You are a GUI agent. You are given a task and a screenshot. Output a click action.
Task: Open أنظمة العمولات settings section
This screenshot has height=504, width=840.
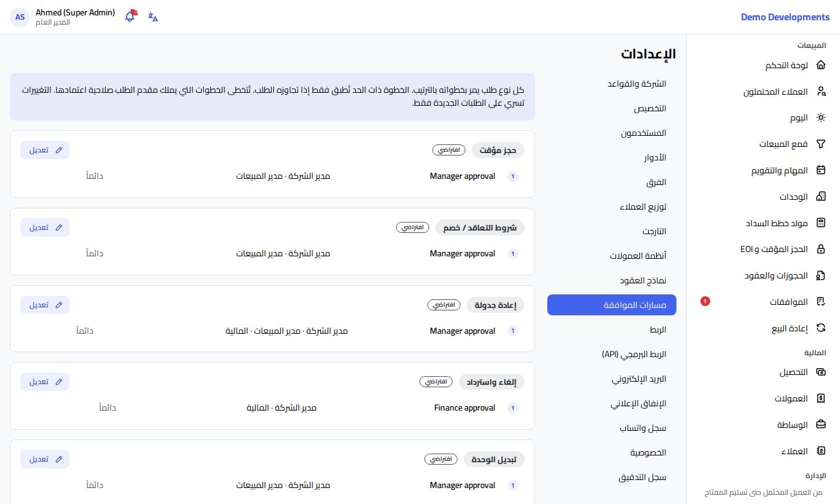pos(612,256)
